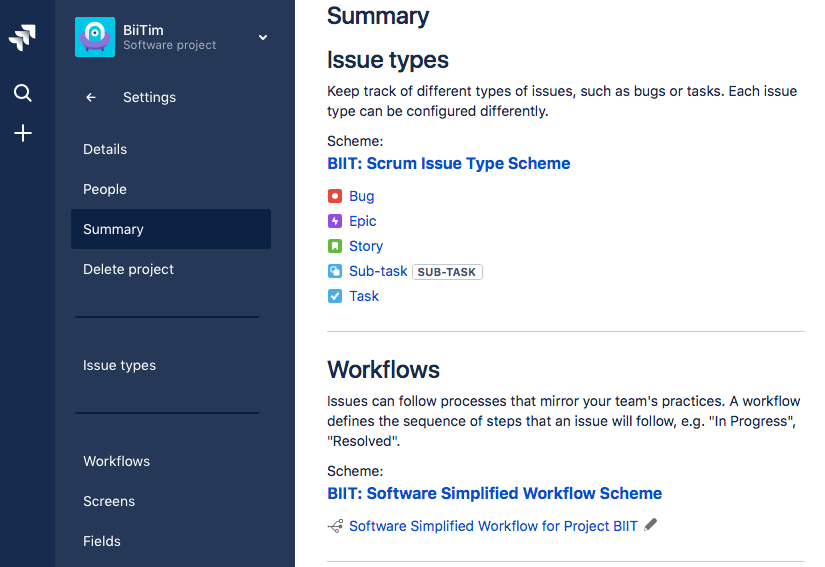The image size is (825, 567).
Task: Click the purple Epic lightning icon
Action: [335, 221]
